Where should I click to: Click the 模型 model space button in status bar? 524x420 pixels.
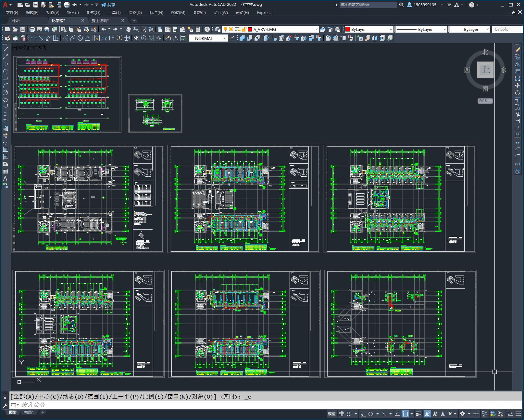coord(332,414)
